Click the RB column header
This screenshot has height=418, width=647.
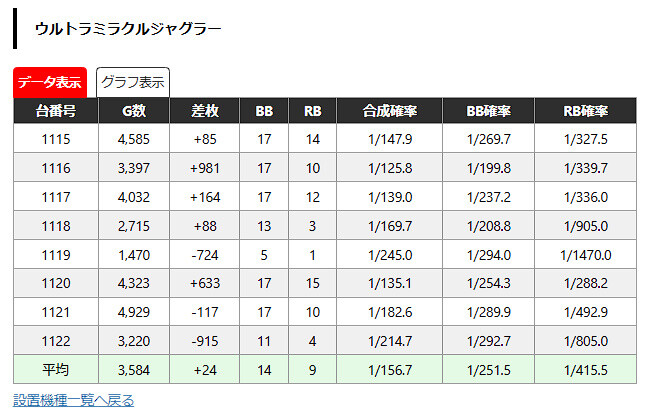click(x=312, y=111)
